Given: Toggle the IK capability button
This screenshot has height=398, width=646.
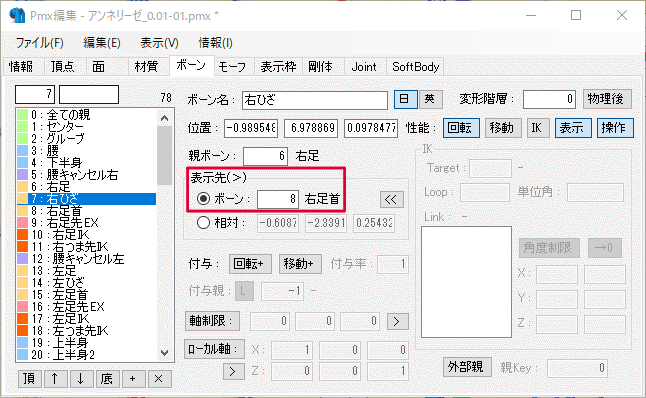Looking at the screenshot, I should [538, 128].
